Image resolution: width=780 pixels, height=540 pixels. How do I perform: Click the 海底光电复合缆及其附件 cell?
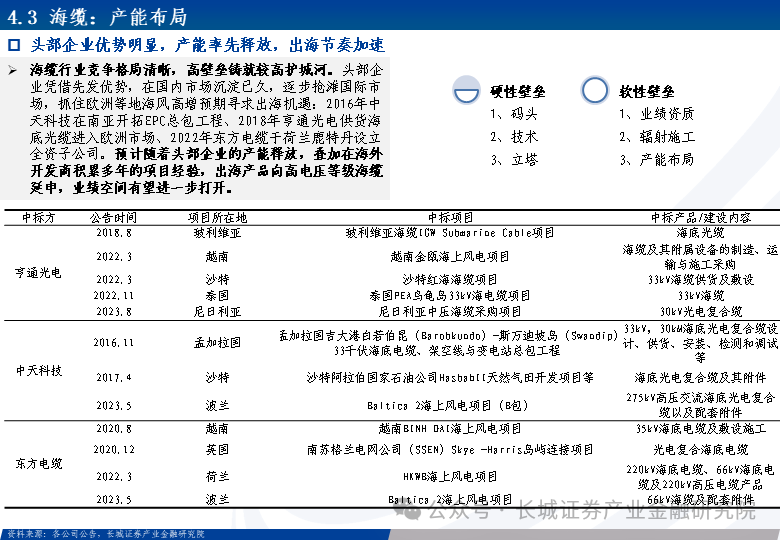(x=700, y=377)
